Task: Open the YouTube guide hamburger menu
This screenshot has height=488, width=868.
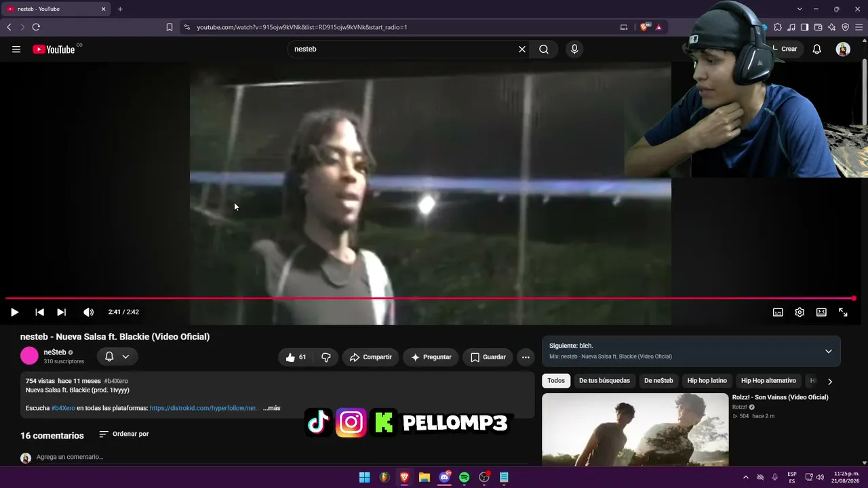Action: (x=16, y=49)
